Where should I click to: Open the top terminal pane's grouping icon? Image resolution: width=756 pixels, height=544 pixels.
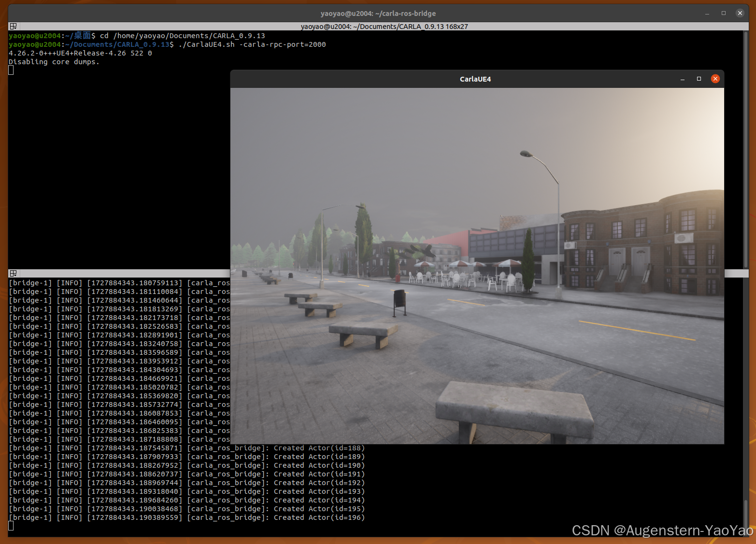[x=13, y=27]
